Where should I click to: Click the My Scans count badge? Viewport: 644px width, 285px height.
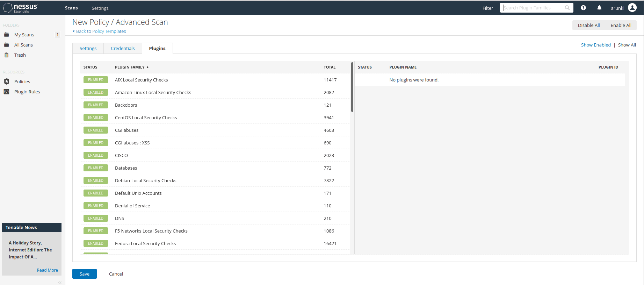pyautogui.click(x=58, y=35)
